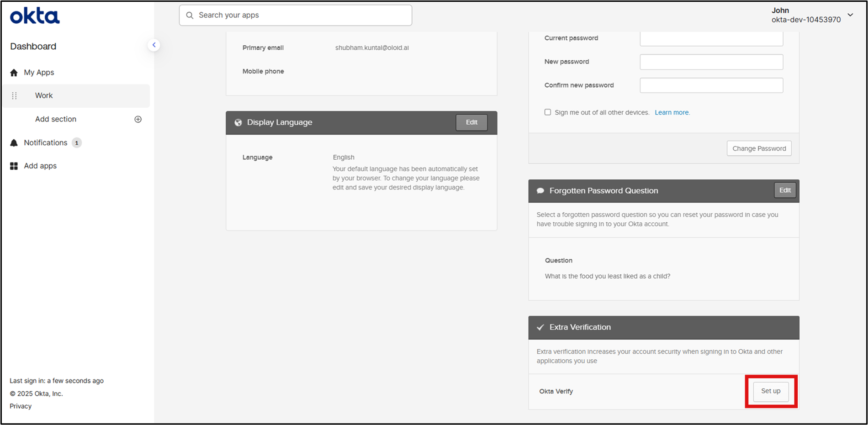Screen dimensions: 868x425
Task: Click the Change Password button
Action: click(759, 148)
